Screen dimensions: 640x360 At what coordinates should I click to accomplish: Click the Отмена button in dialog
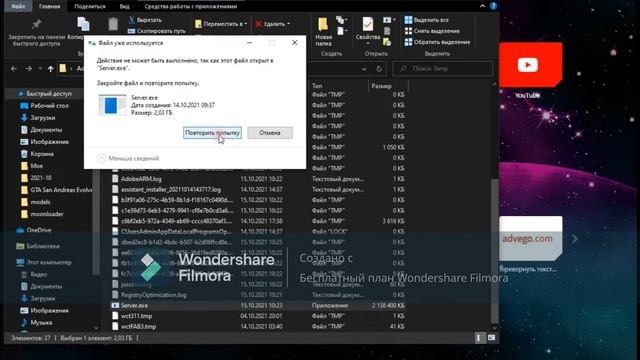tap(270, 133)
